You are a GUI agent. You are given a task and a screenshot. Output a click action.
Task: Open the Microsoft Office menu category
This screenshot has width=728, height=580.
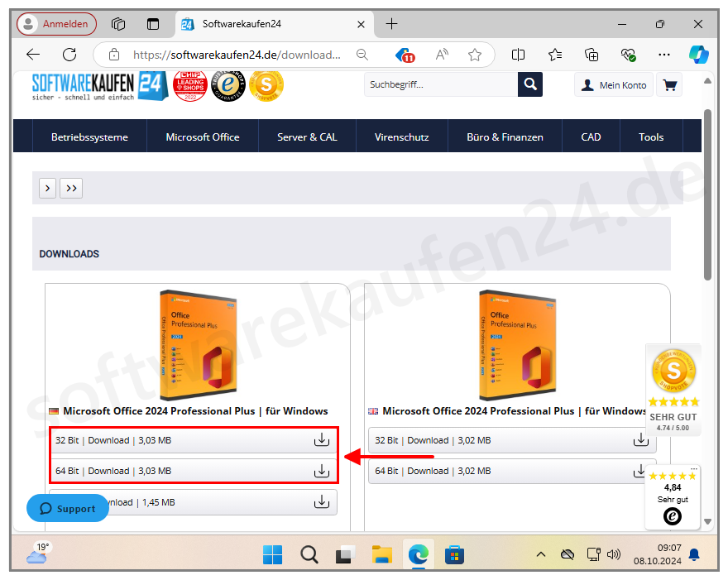[202, 137]
